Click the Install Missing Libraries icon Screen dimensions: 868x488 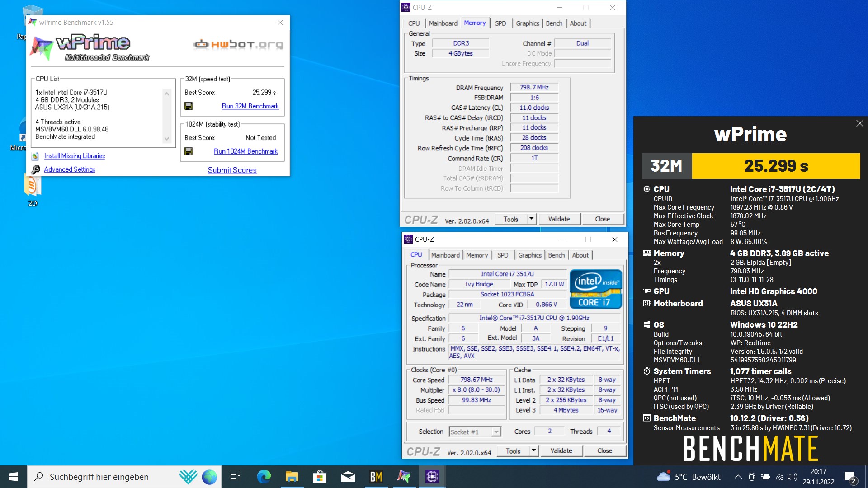tap(35, 156)
